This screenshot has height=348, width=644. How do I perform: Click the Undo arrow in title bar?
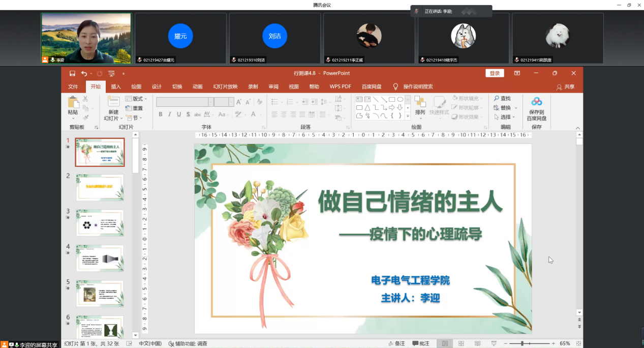pyautogui.click(x=84, y=73)
